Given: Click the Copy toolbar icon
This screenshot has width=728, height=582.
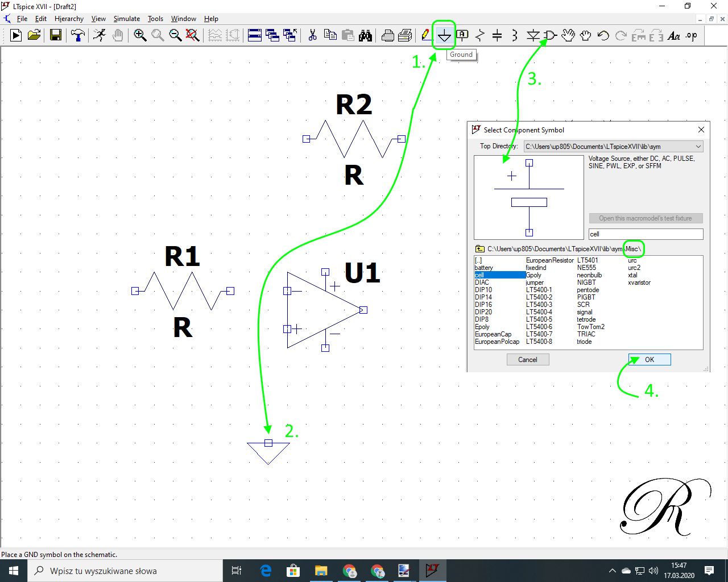Looking at the screenshot, I should pyautogui.click(x=330, y=35).
